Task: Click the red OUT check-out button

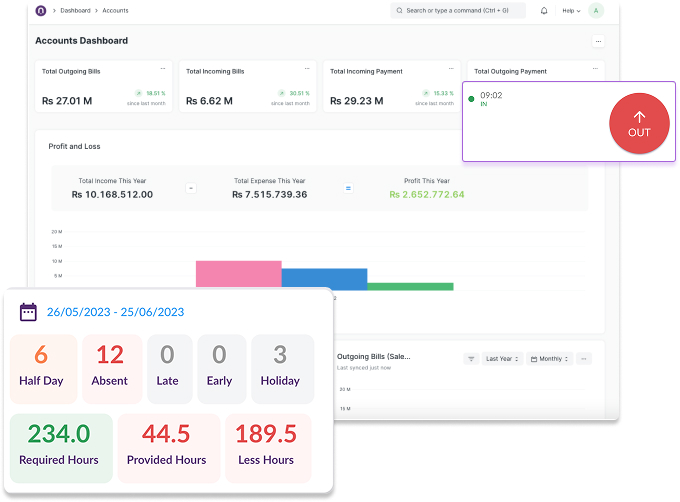Action: click(x=639, y=124)
